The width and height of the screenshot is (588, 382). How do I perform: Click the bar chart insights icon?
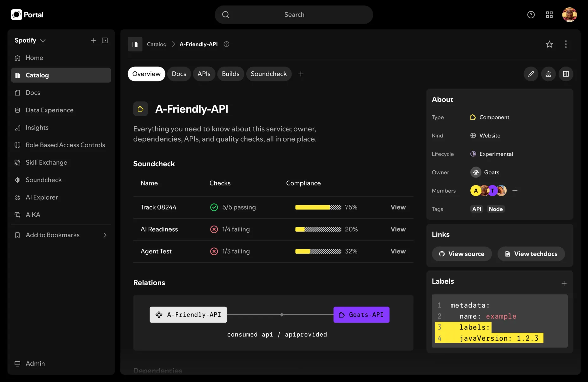pyautogui.click(x=548, y=74)
